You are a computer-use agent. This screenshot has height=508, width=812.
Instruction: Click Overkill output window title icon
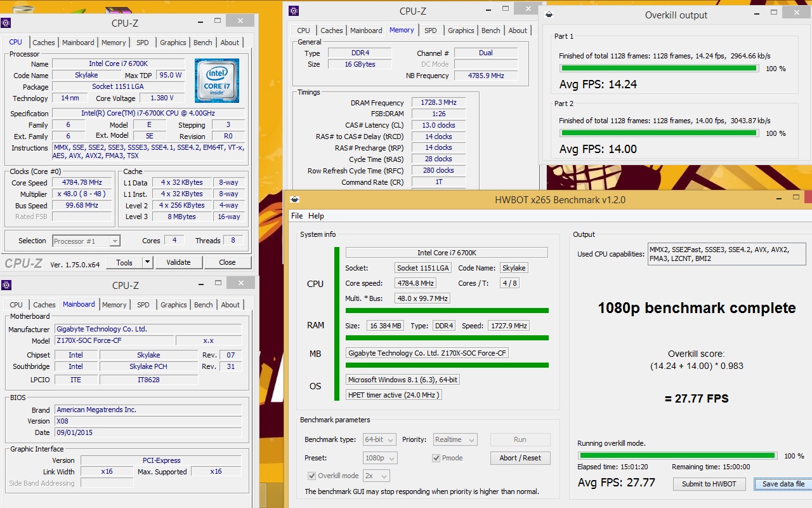[549, 15]
